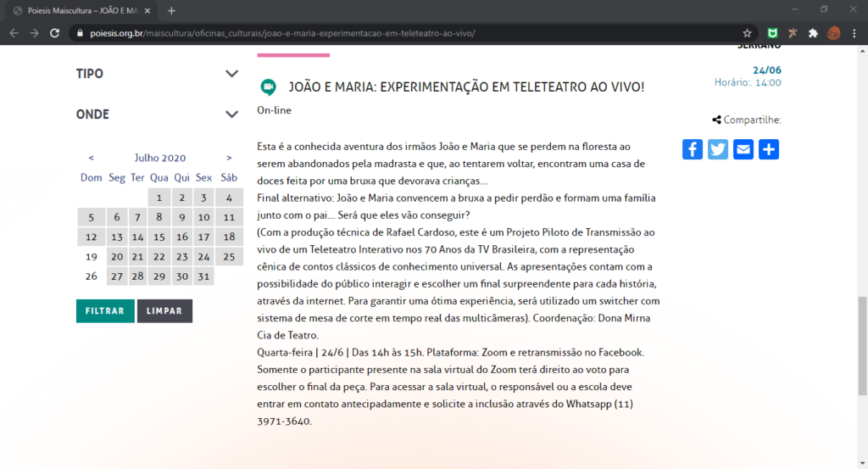Select July 5 in the calendar
This screenshot has height=469, width=868.
pyautogui.click(x=92, y=217)
